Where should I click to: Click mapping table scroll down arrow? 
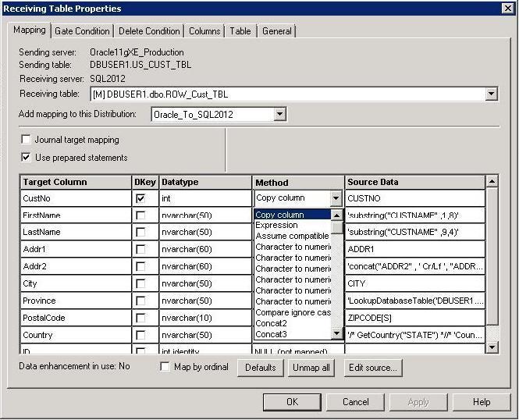pos(492,347)
